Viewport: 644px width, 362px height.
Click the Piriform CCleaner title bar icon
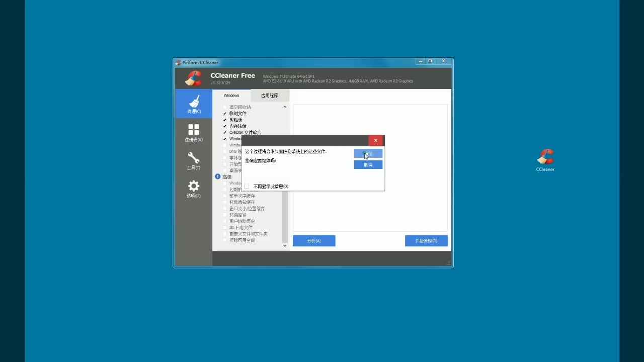(178, 63)
